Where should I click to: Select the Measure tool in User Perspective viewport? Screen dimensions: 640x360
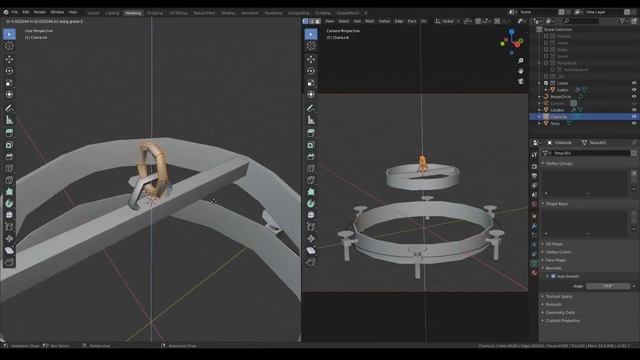click(9, 120)
